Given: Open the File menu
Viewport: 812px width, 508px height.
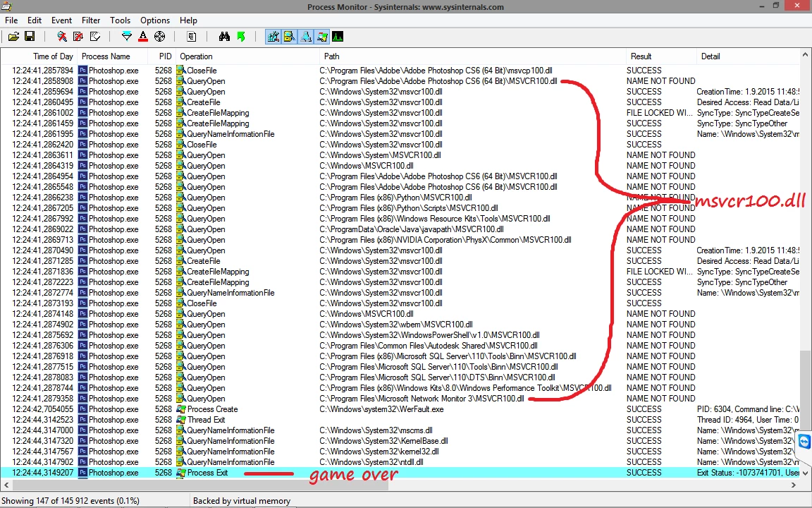Looking at the screenshot, I should (11, 20).
